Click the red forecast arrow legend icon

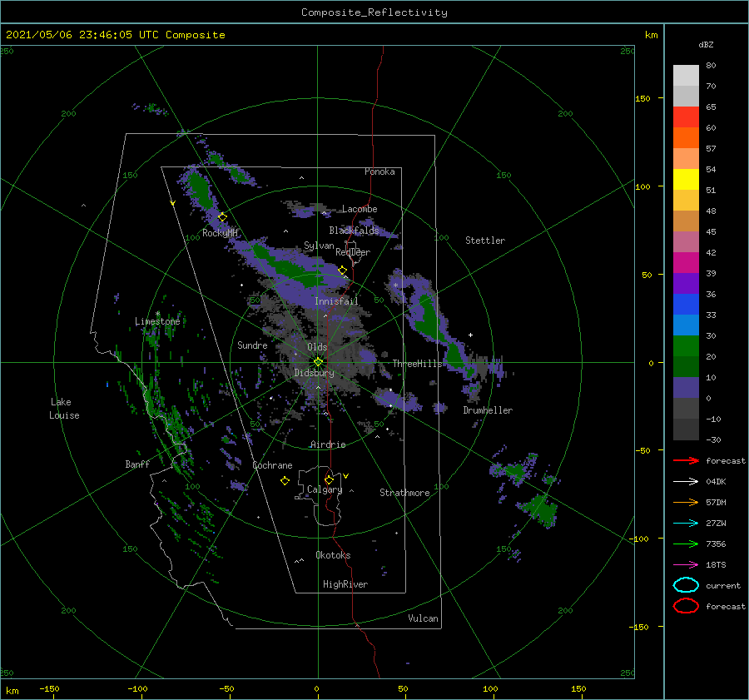pos(686,460)
